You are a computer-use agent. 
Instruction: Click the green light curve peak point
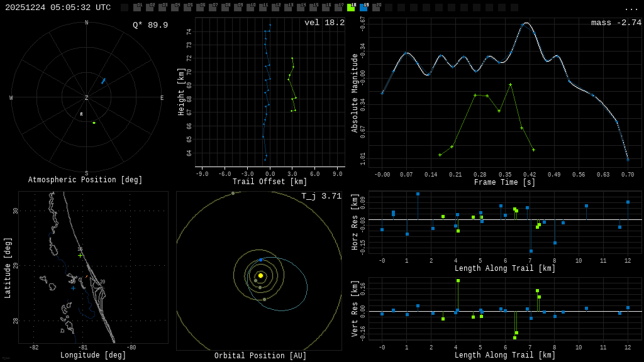tap(510, 84)
